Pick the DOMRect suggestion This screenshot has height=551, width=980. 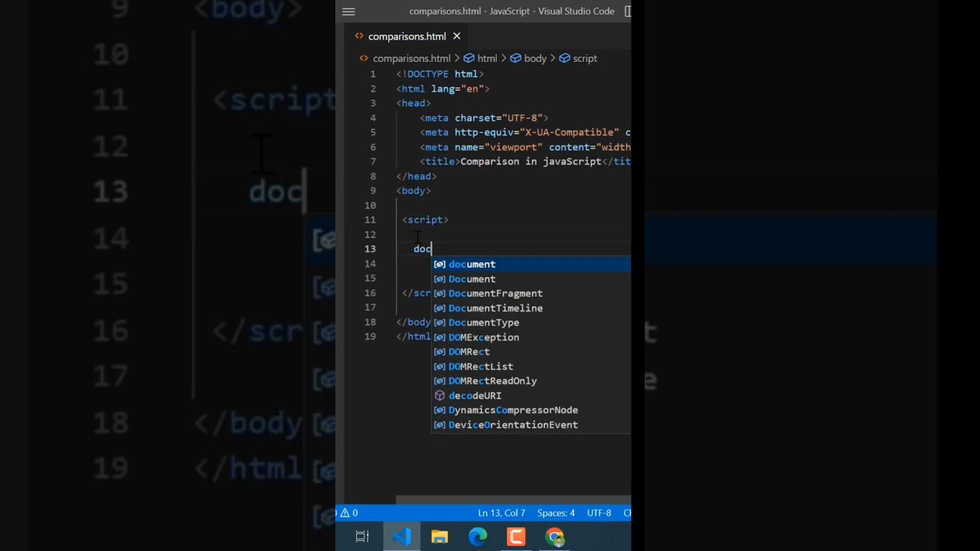[531, 351]
